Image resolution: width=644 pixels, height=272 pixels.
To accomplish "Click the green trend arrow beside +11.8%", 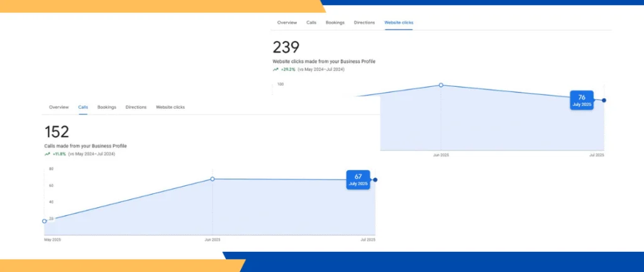I will tap(47, 154).
